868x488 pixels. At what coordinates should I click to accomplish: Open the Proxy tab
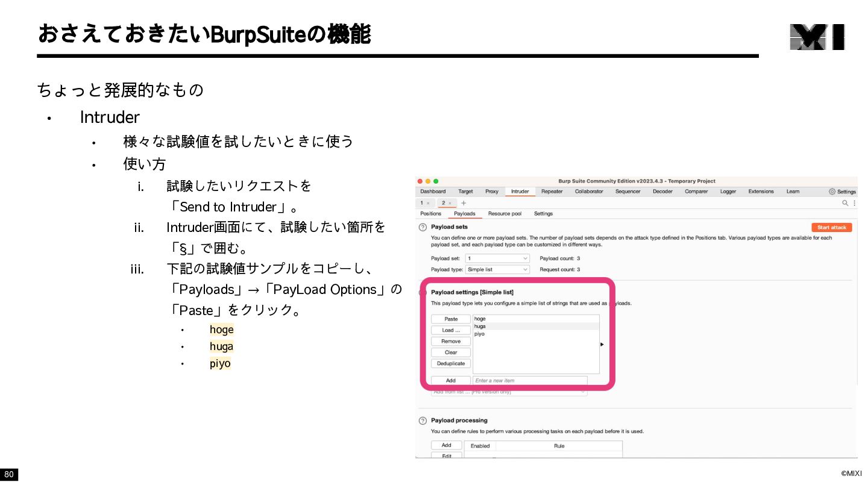point(492,192)
